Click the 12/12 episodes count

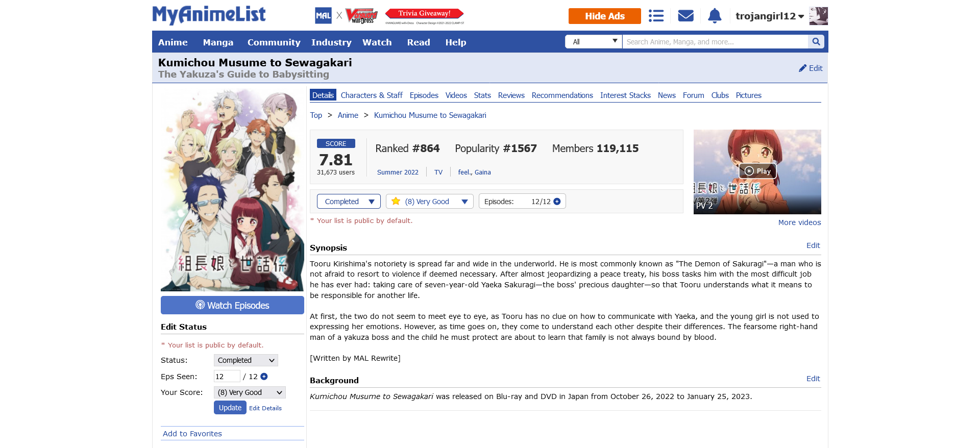click(541, 202)
